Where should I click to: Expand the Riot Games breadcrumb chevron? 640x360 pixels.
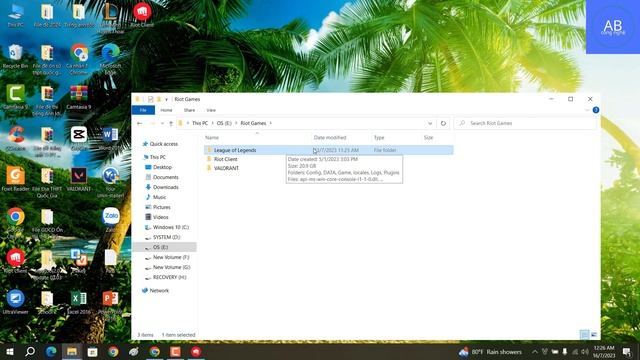[x=271, y=123]
